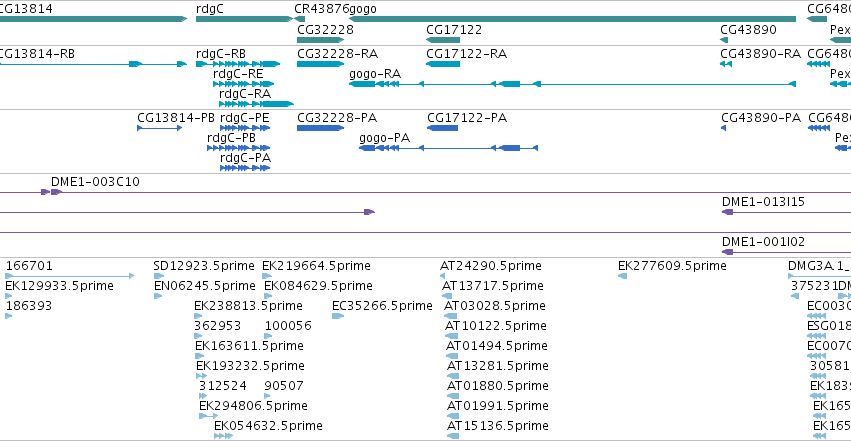This screenshot has height=441, width=851.
Task: Click EST 186393 label
Action: [x=29, y=306]
